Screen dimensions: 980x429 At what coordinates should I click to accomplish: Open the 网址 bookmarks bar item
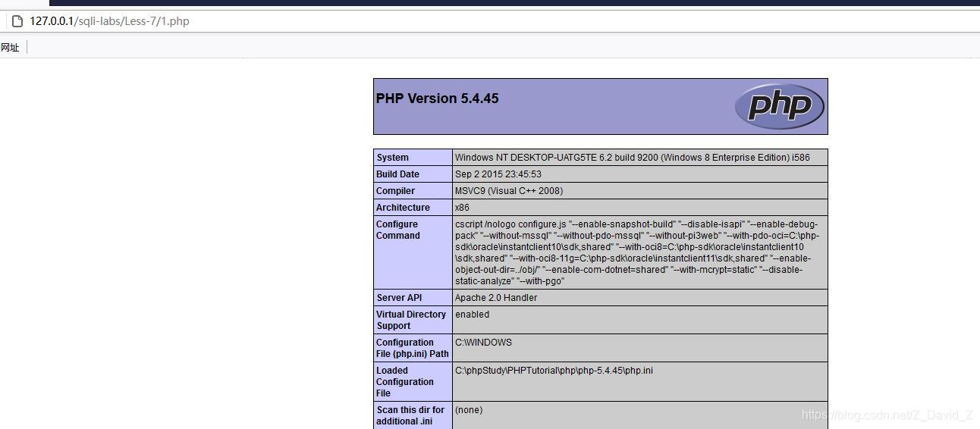pos(10,47)
